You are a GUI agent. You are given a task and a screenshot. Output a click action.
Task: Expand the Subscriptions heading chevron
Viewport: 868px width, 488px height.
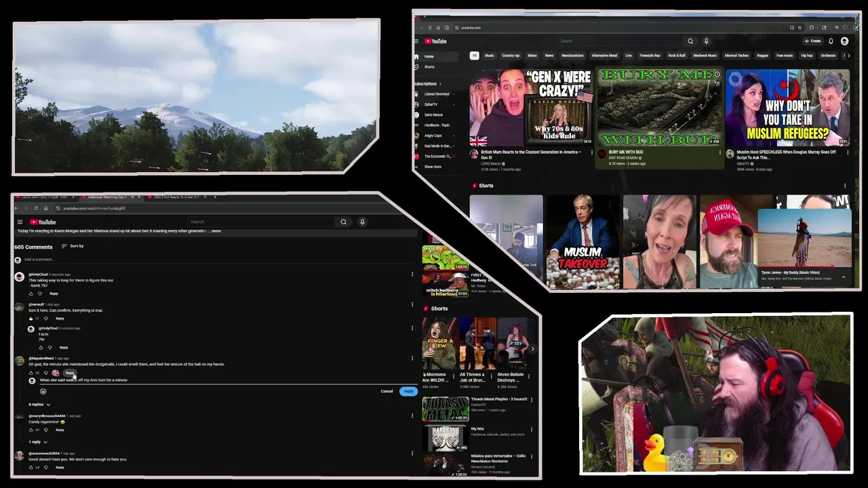tap(440, 84)
